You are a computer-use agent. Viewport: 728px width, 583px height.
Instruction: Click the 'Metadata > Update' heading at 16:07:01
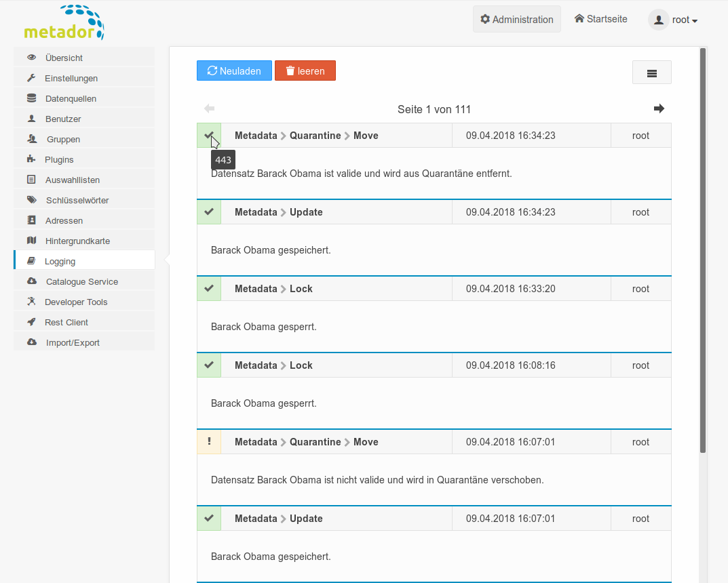coord(279,518)
